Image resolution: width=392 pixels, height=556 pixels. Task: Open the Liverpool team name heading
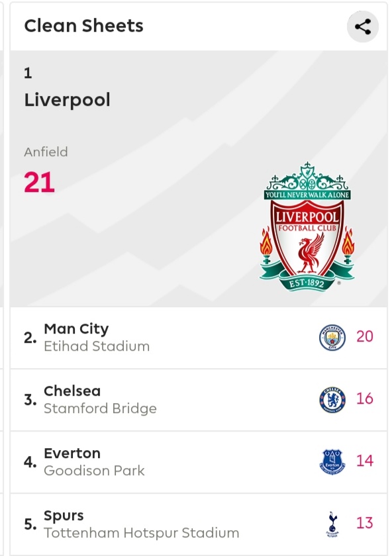pos(68,100)
